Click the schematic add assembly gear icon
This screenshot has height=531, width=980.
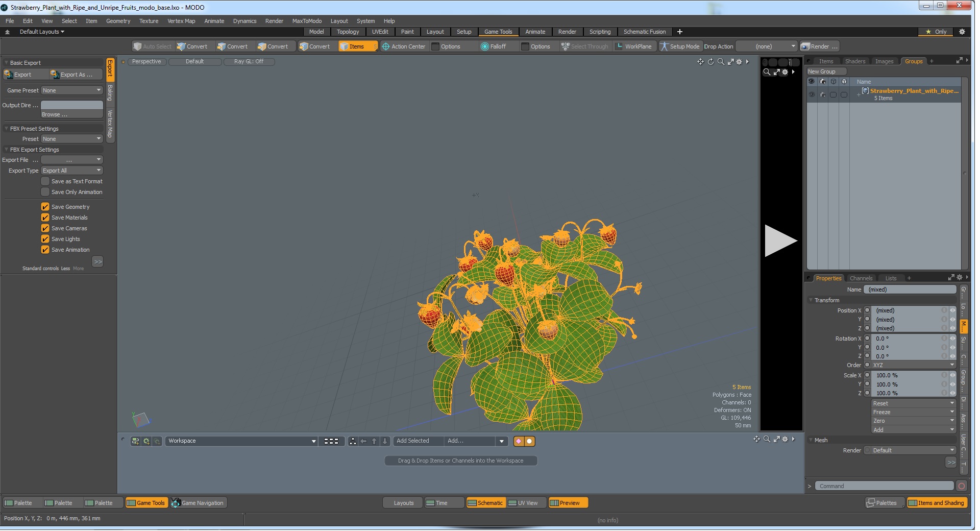(x=146, y=441)
